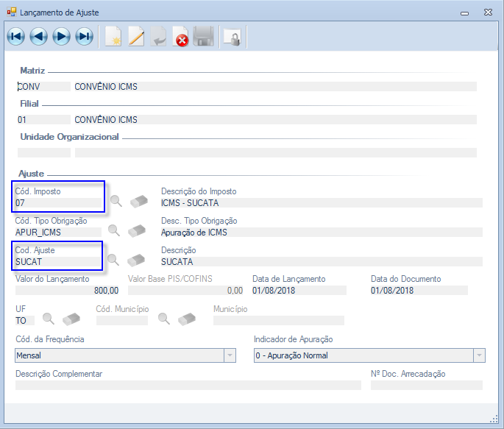Click into the Descrição Complementar field
This screenshot has height=429, width=504.
pos(188,385)
